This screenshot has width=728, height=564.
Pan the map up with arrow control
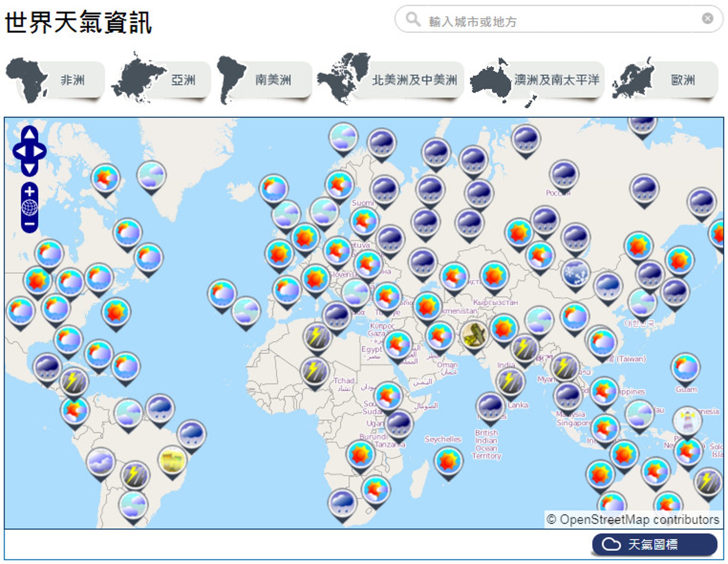pos(30,134)
